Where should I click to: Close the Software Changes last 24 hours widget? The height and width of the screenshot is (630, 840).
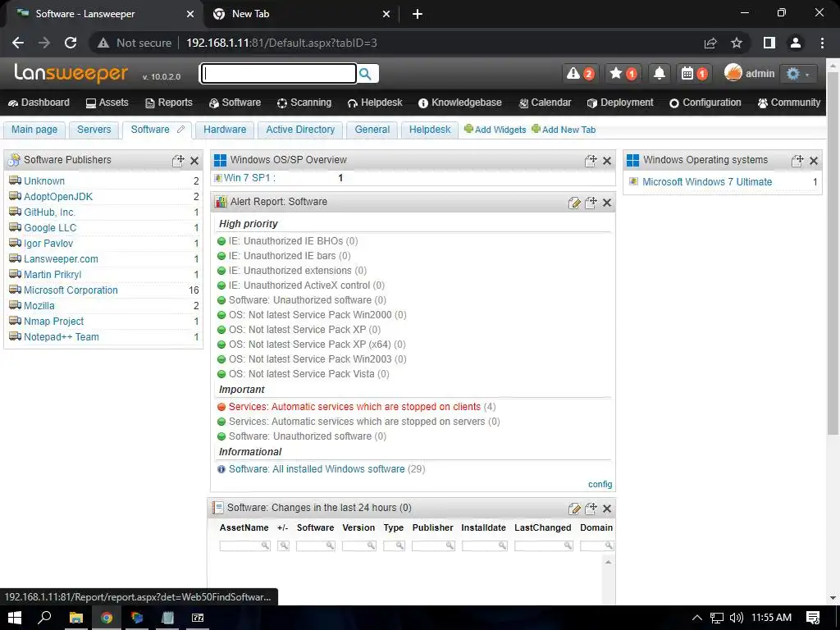click(x=607, y=509)
